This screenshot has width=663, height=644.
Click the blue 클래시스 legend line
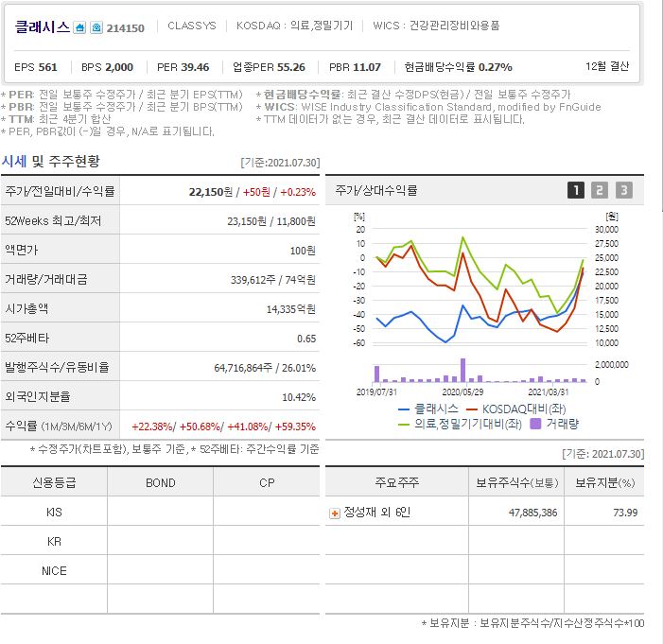(x=404, y=409)
